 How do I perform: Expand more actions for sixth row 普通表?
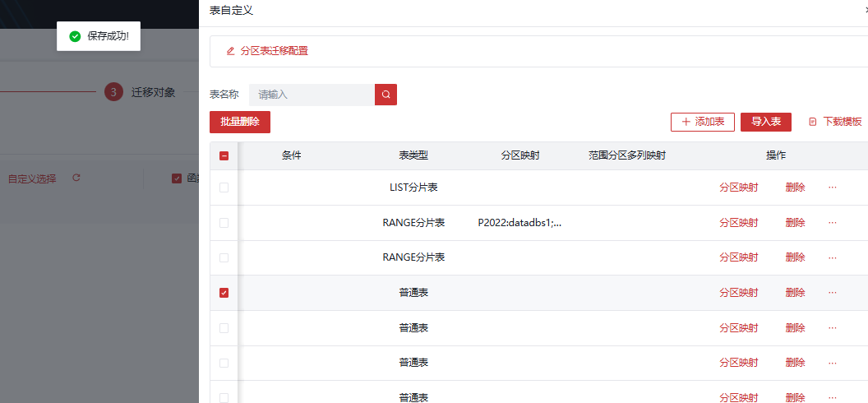click(832, 363)
